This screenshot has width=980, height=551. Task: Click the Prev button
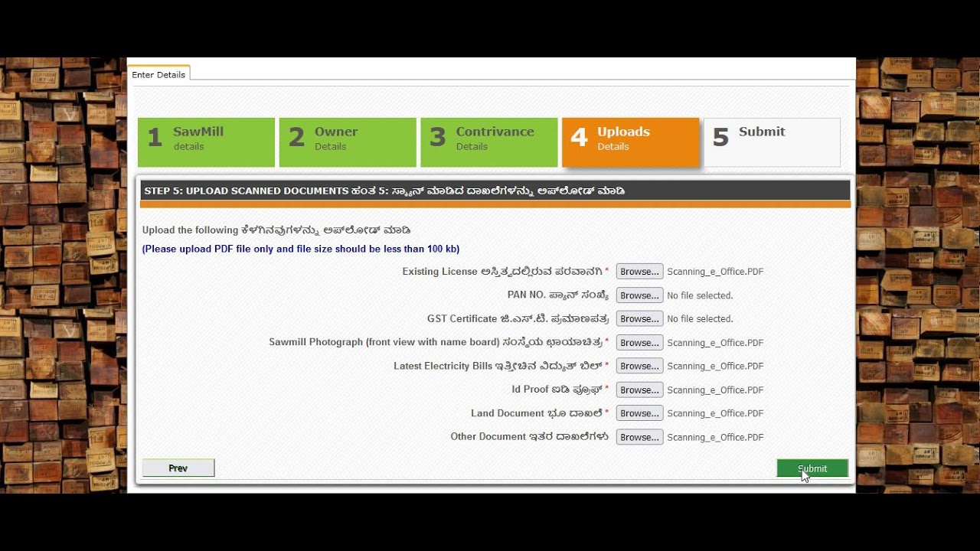click(x=178, y=468)
